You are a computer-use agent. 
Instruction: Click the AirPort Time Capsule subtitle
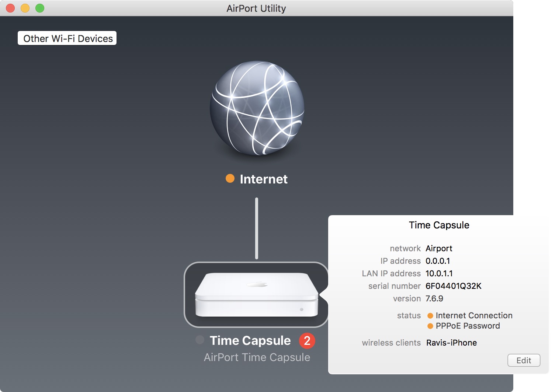257,357
